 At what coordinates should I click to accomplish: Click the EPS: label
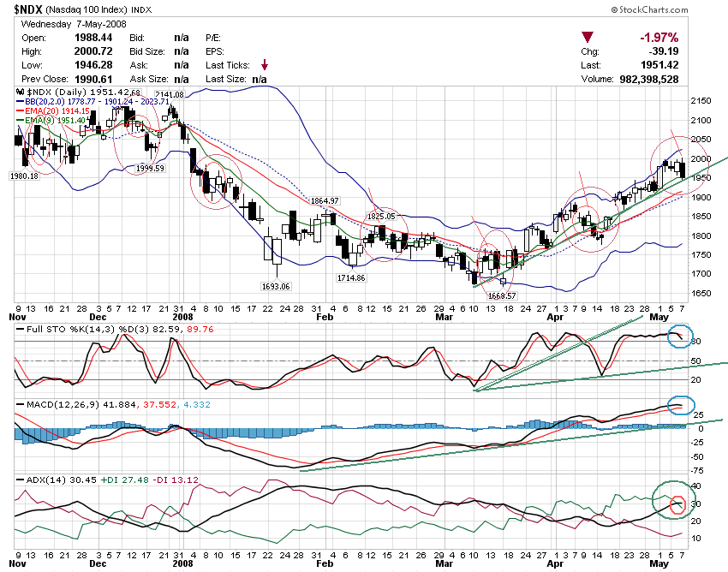coord(215,51)
